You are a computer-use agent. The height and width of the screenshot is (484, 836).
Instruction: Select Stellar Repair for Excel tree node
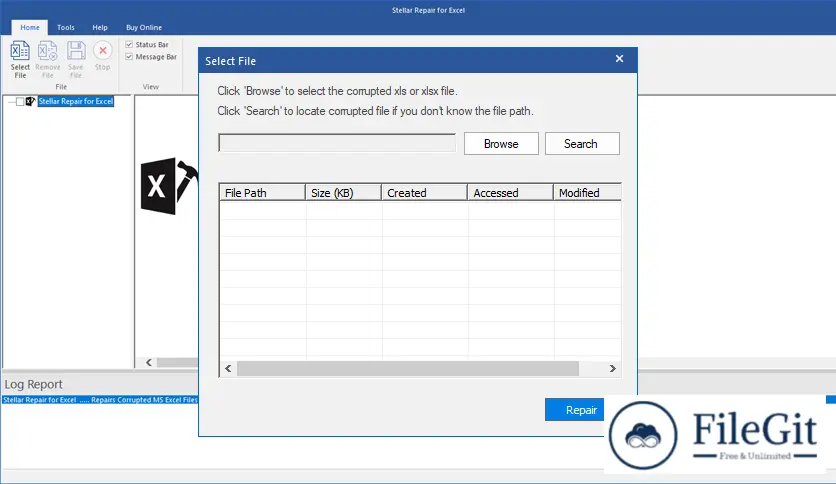[x=76, y=101]
